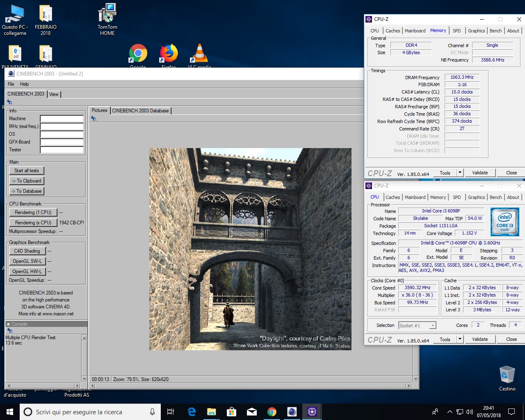Switch to CPU-Z taskbar icon

[312, 412]
